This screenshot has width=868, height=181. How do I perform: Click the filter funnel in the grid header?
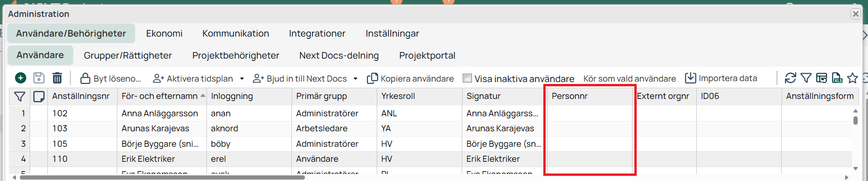(20, 97)
